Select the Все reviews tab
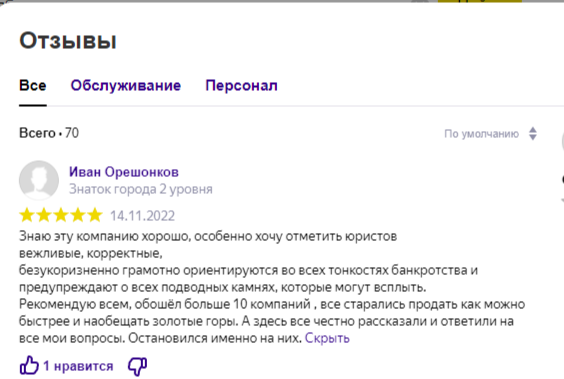Viewport: 564px width, 379px height. (x=33, y=86)
